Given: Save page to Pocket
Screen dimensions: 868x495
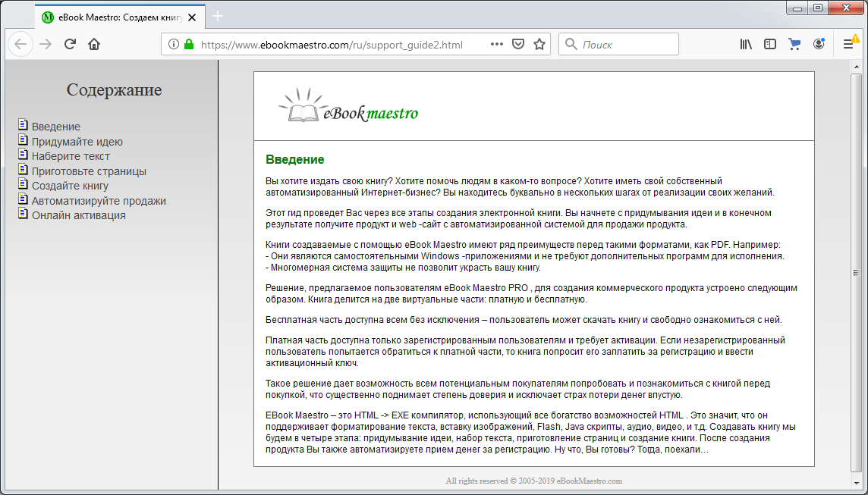Looking at the screenshot, I should 518,44.
